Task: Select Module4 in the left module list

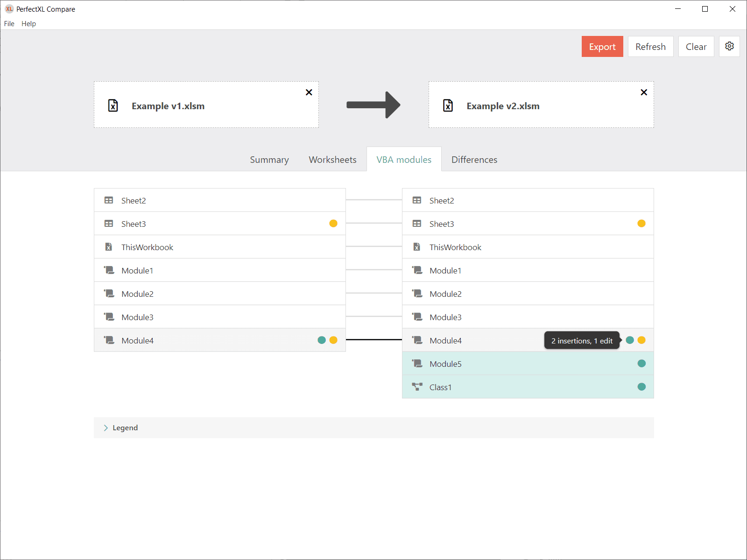Action: click(x=138, y=341)
